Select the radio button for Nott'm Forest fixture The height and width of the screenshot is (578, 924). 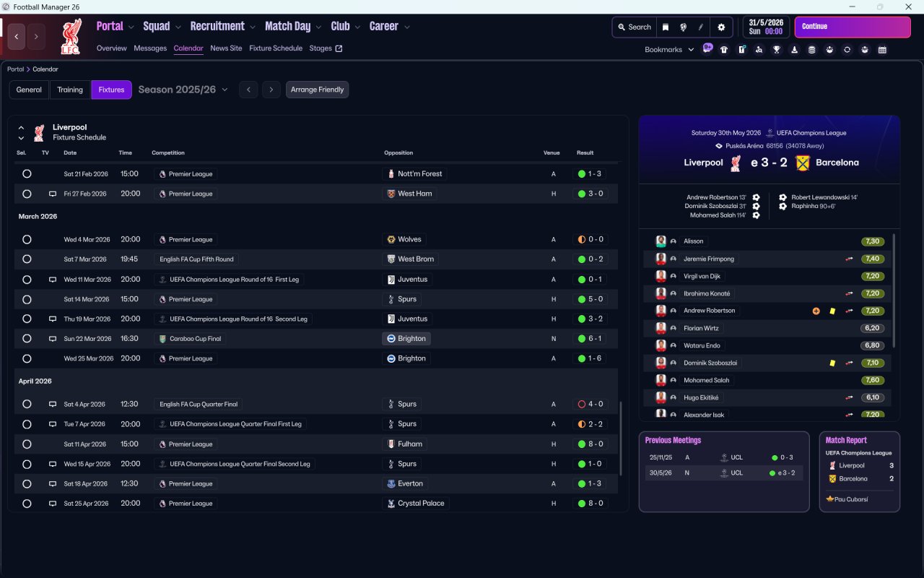pyautogui.click(x=27, y=173)
